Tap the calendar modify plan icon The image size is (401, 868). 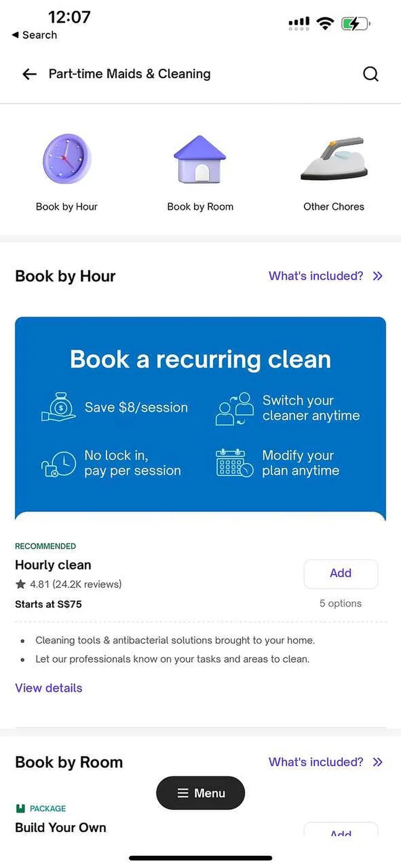(234, 463)
